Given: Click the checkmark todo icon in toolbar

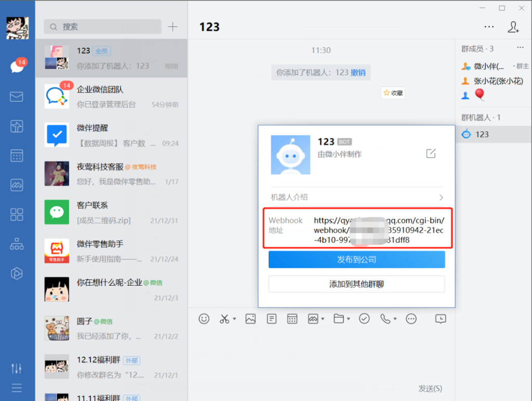Looking at the screenshot, I should click(x=364, y=318).
